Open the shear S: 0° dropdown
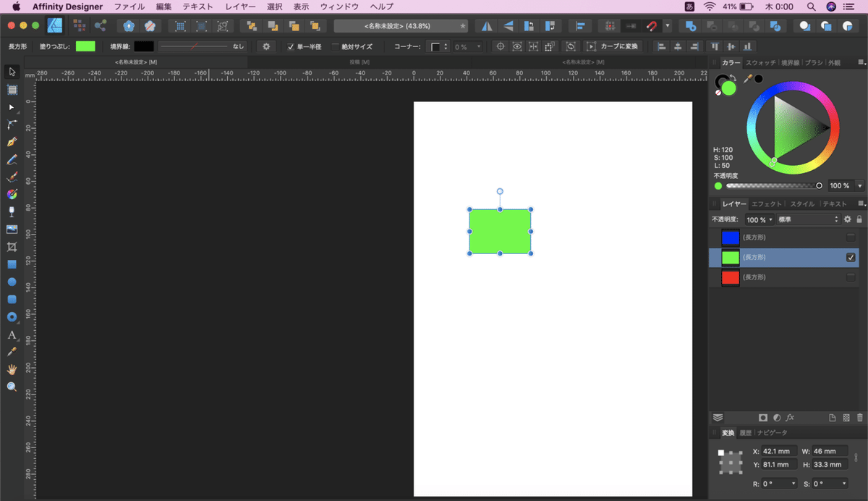This screenshot has height=501, width=868. 830,484
